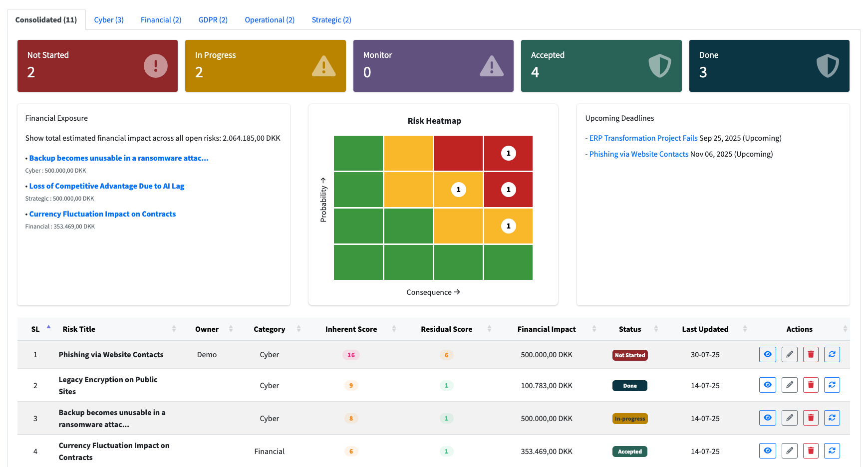Edit the Legacy Encryption on Public Sites risk
Viewport: 868px width, 467px height.
click(789, 385)
